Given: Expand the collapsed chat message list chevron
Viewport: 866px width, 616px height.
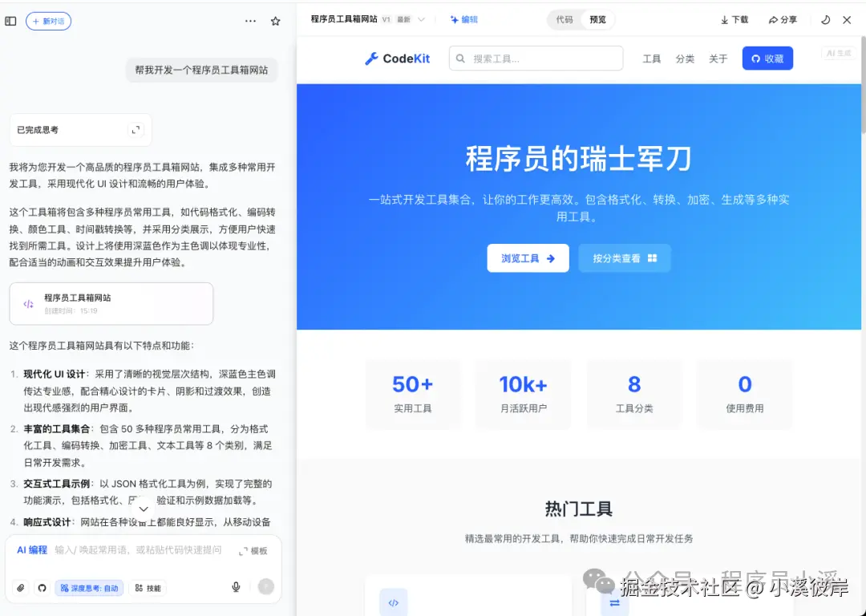Looking at the screenshot, I should click(x=144, y=509).
